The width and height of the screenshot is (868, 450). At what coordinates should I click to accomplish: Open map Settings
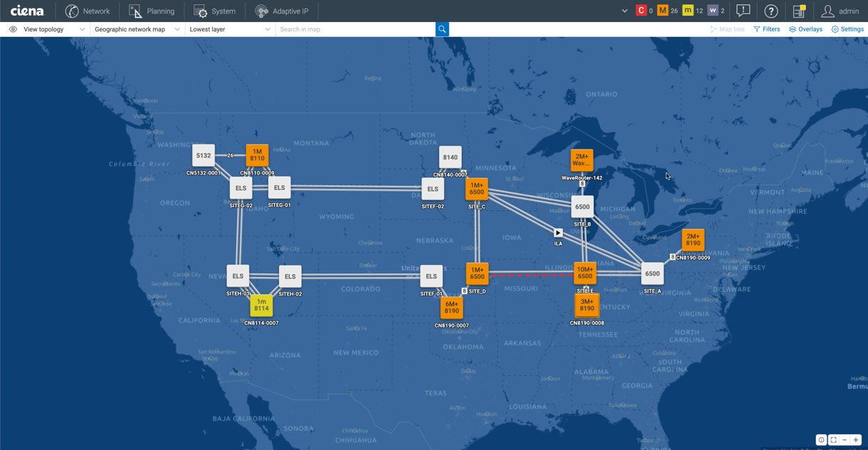[x=847, y=29]
